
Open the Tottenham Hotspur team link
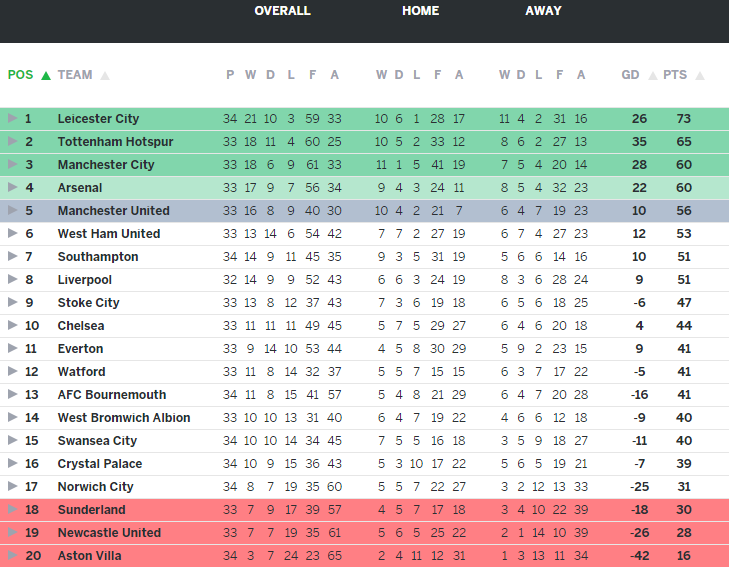point(115,142)
